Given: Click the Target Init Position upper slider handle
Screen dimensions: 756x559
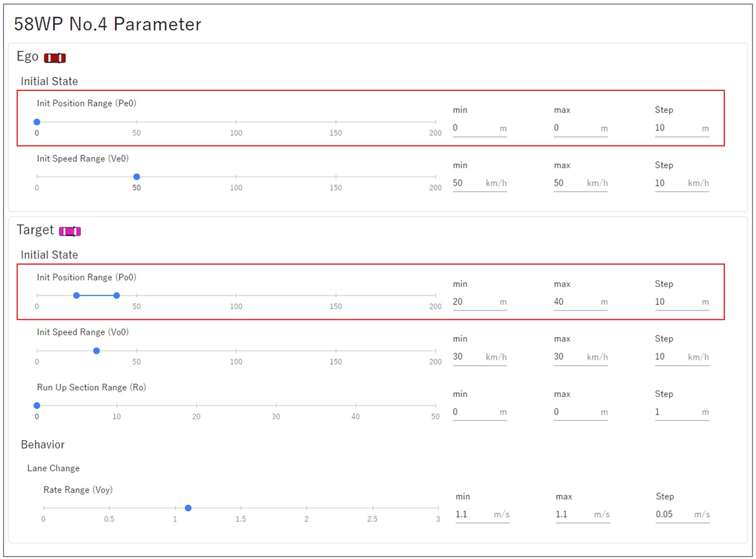Looking at the screenshot, I should (116, 295).
